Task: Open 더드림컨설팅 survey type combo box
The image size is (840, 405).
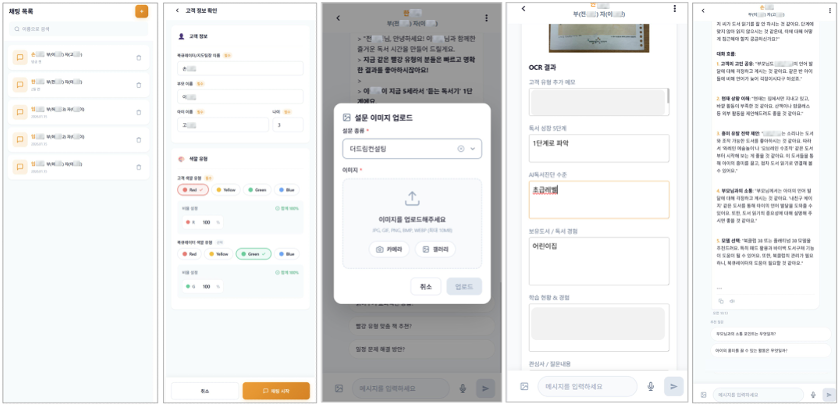Action: click(x=412, y=149)
